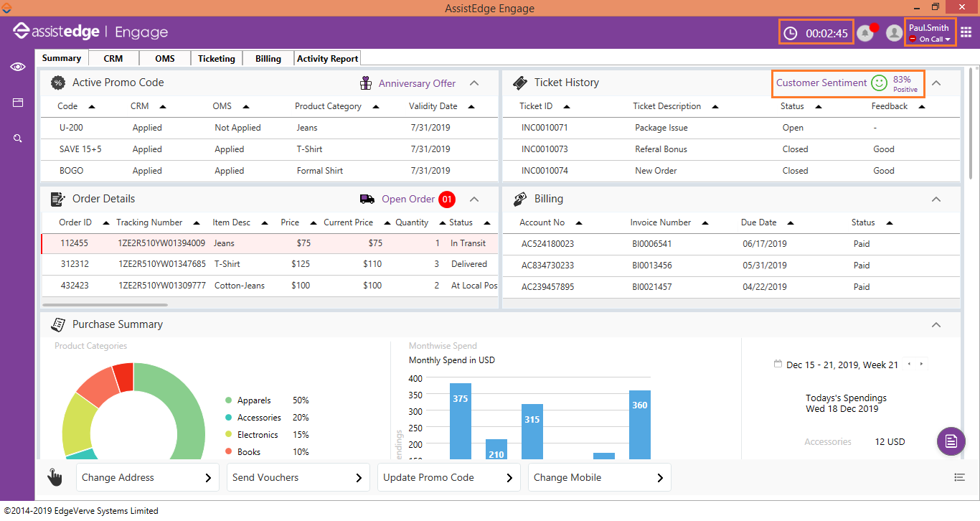The height and width of the screenshot is (521, 980).
Task: Click the Ticket History tag icon
Action: [520, 83]
